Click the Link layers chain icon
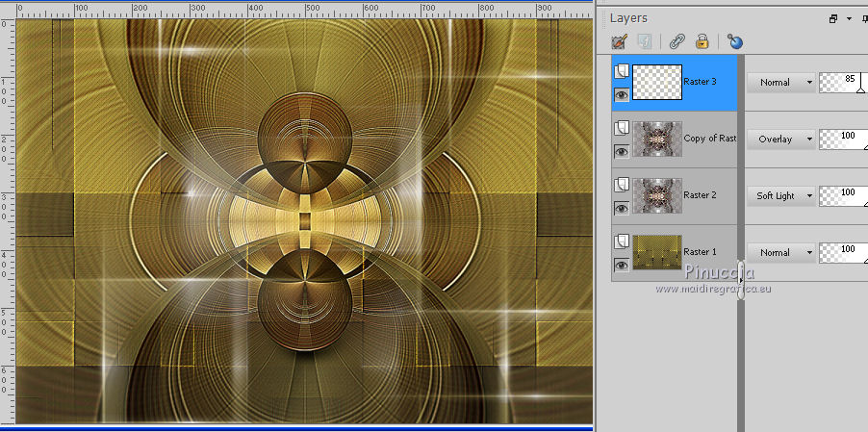868x432 pixels. pos(677,41)
